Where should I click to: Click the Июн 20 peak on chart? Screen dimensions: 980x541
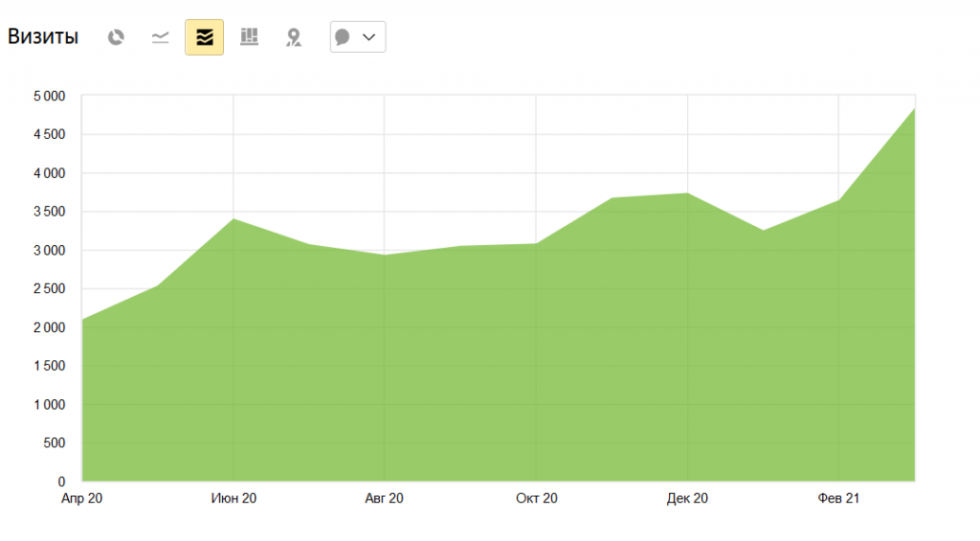coord(234,219)
